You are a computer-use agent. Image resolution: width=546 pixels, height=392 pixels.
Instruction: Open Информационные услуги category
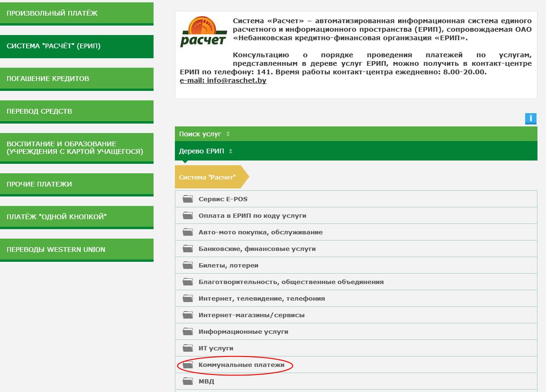coord(356,331)
